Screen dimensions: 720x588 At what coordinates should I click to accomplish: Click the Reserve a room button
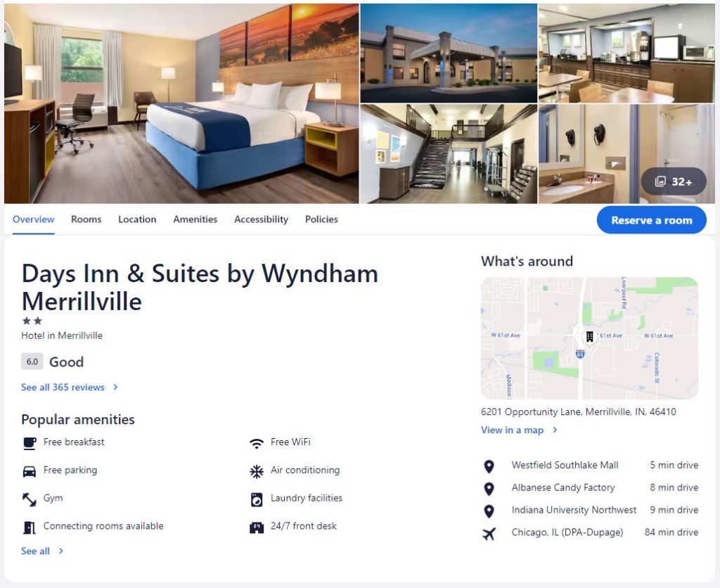click(651, 220)
